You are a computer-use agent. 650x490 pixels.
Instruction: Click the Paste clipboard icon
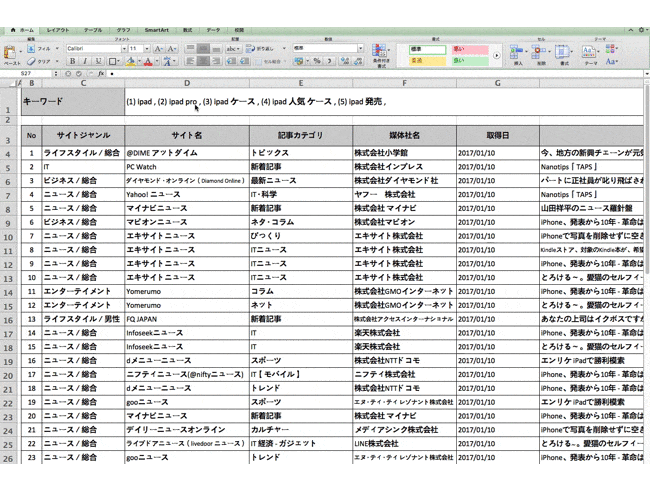(9, 53)
